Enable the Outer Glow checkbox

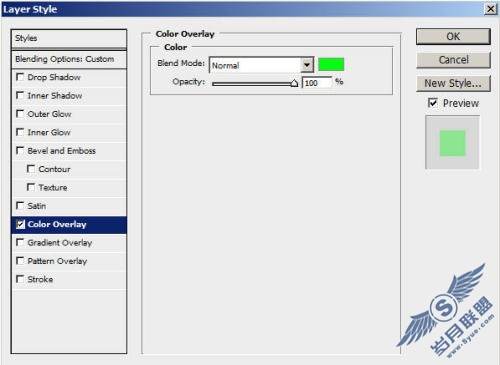coord(20,114)
